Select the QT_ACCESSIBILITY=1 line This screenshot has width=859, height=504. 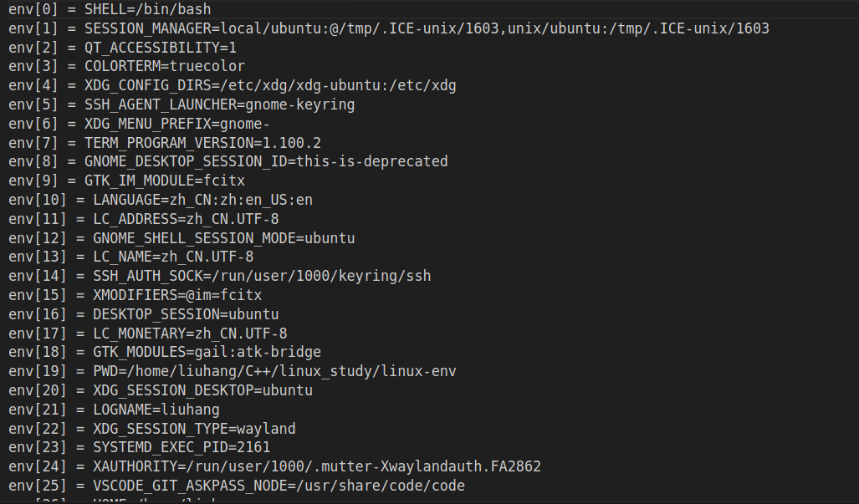pyautogui.click(x=123, y=48)
